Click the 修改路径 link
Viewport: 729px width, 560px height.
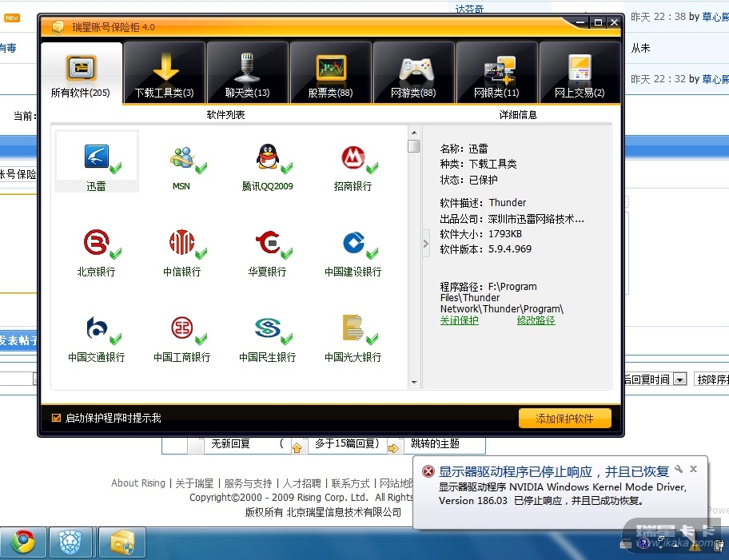536,320
